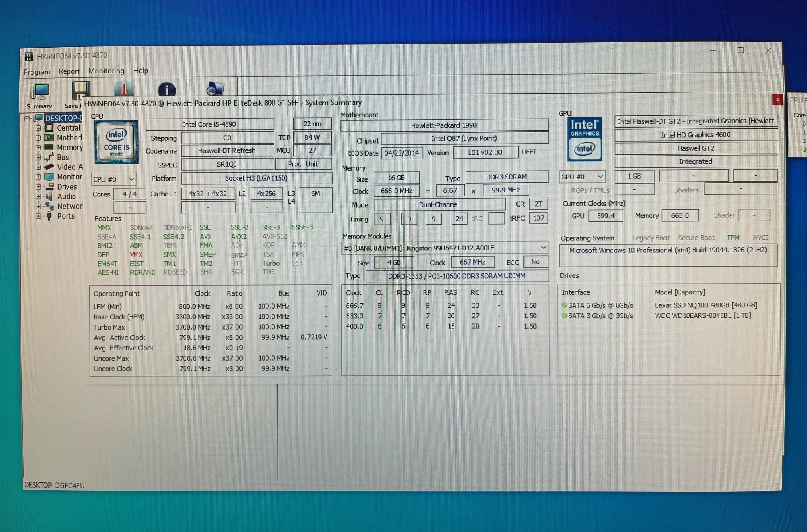Click the VMX feature label in red
This screenshot has width=807, height=532.
tap(136, 255)
